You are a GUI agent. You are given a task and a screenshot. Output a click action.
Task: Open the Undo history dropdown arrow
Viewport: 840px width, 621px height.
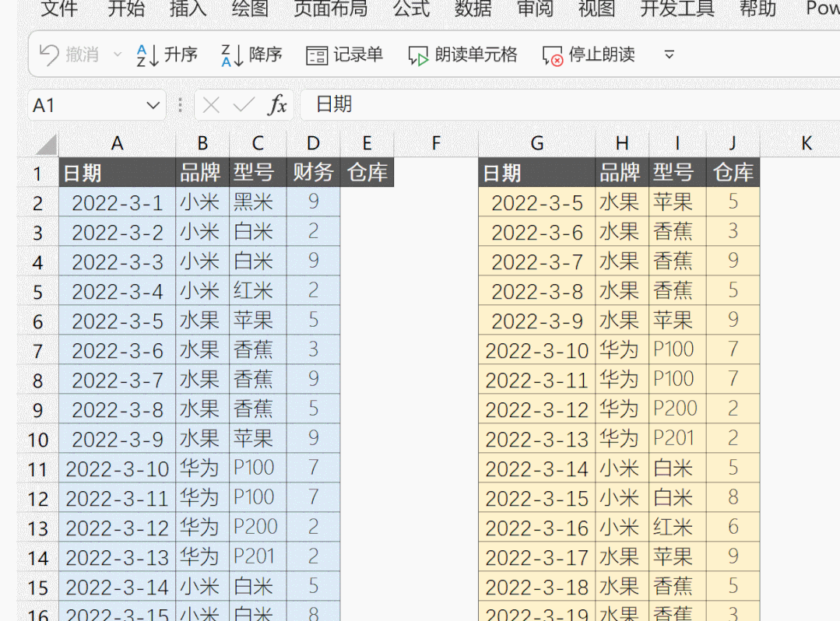(118, 54)
